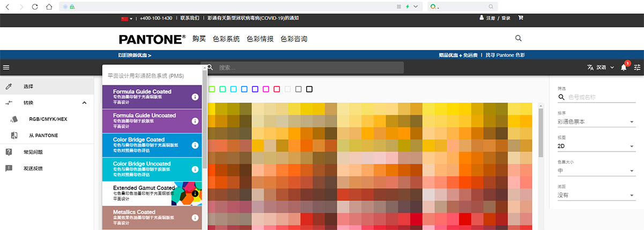Click the browser reload button
The image size is (644, 230).
click(x=35, y=6)
